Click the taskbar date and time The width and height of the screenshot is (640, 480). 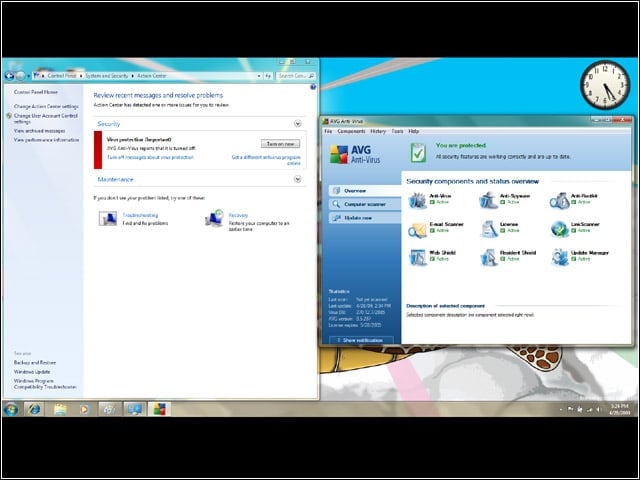coord(619,409)
